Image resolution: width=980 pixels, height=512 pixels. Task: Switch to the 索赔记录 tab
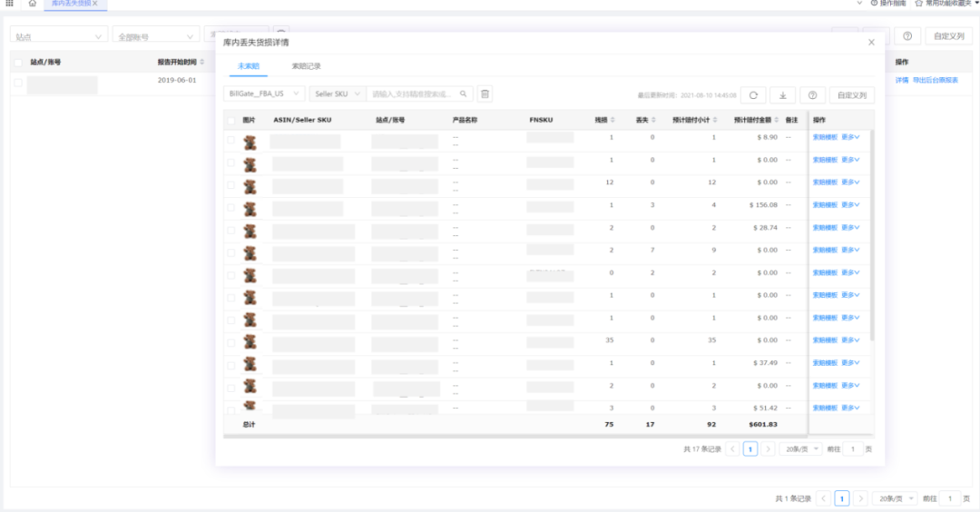[306, 66]
